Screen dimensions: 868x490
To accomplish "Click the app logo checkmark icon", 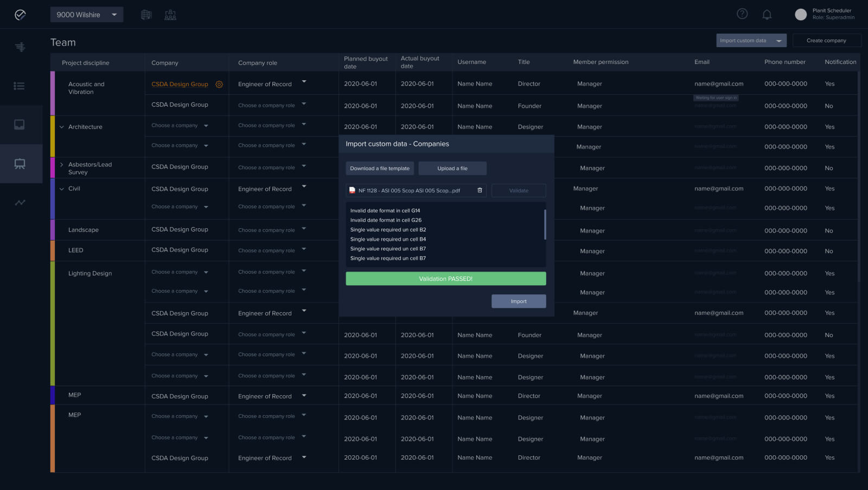I will (x=20, y=15).
